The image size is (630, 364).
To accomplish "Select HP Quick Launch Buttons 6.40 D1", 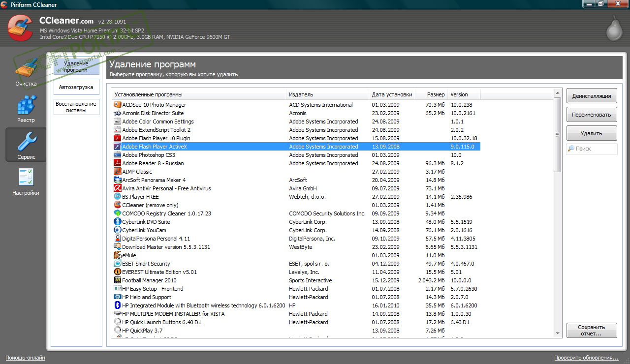I will (296, 322).
